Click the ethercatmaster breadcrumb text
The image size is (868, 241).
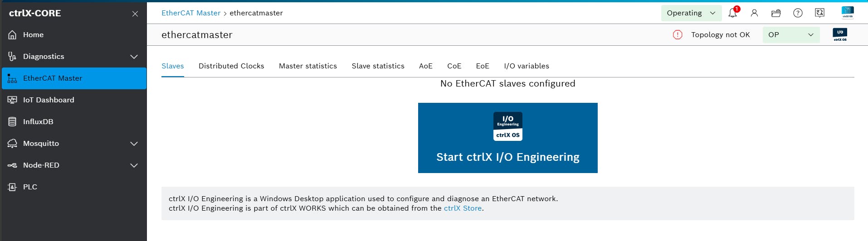(256, 13)
